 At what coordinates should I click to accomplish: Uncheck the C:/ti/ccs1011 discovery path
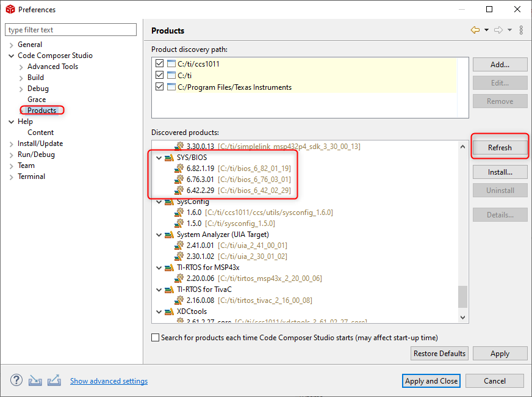(x=160, y=64)
